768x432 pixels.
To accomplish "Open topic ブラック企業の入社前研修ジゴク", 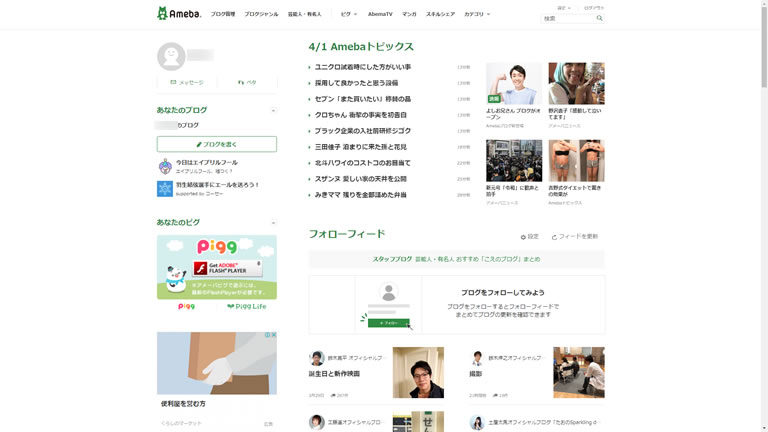I will [362, 131].
